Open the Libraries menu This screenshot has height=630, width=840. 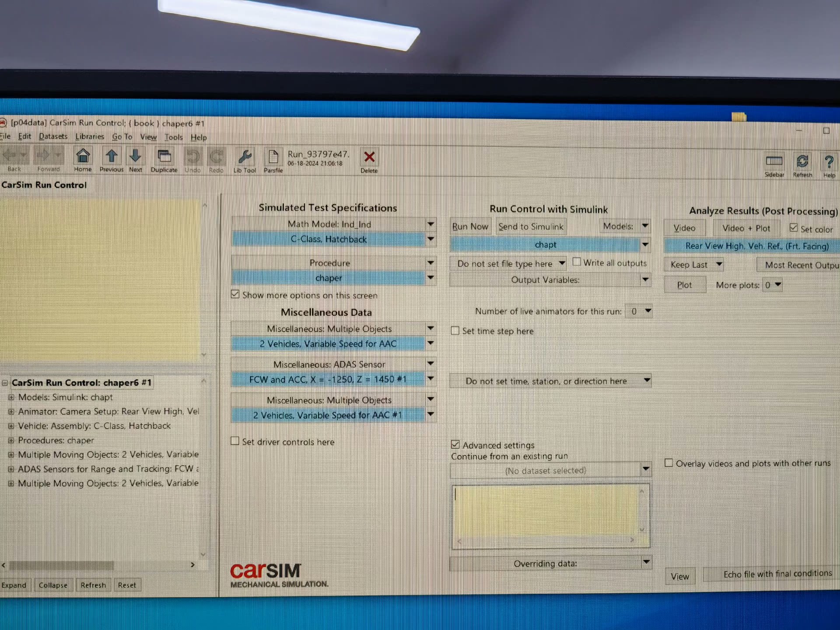click(90, 136)
